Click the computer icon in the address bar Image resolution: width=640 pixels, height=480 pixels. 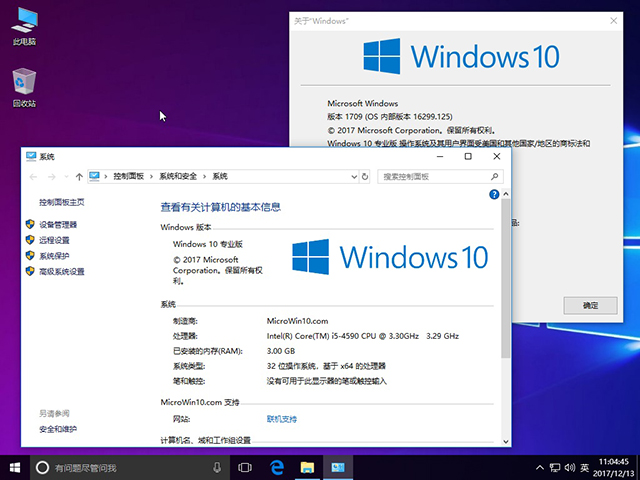(94, 176)
